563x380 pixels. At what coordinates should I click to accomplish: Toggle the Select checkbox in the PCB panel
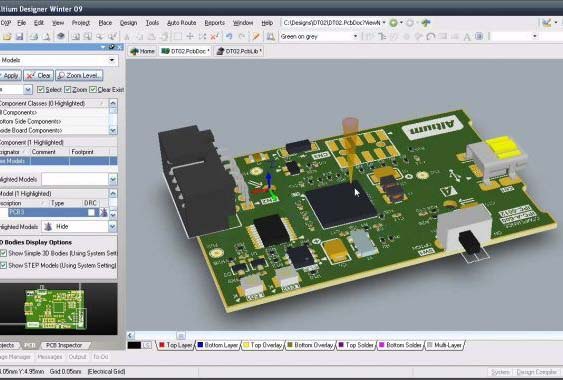point(41,89)
